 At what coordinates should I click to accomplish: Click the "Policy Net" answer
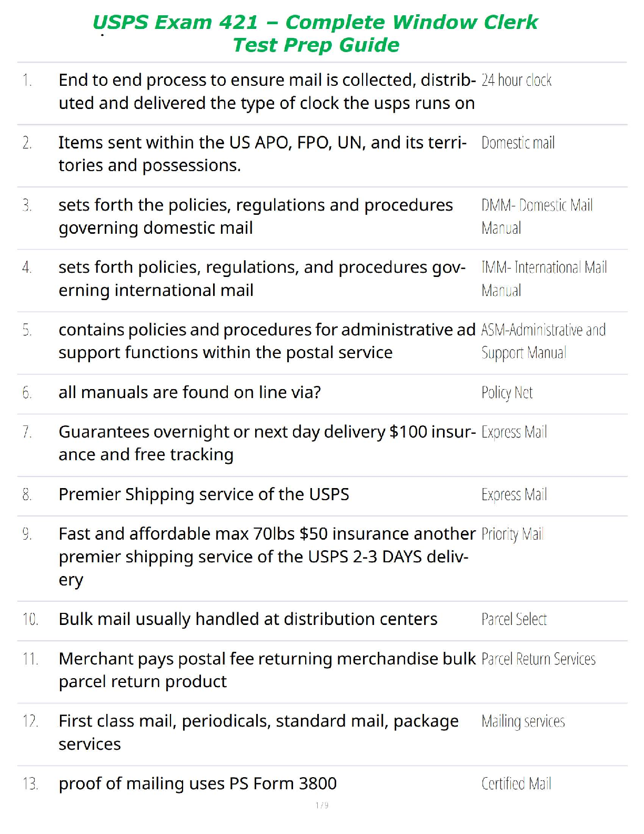(x=507, y=392)
